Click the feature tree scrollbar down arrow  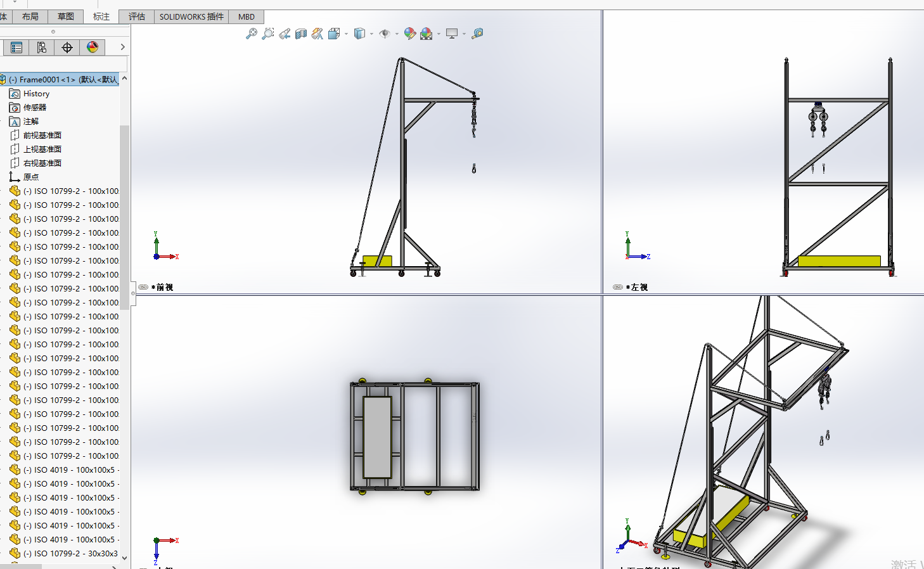point(124,558)
